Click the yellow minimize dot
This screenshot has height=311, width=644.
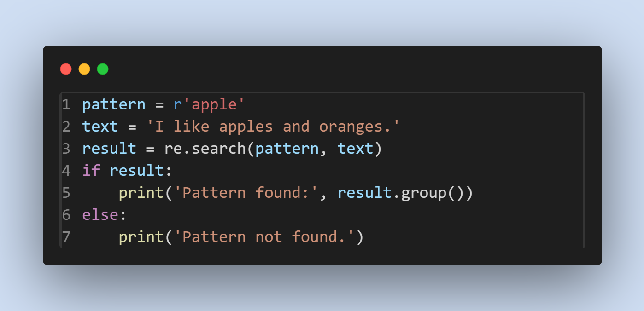pos(84,69)
